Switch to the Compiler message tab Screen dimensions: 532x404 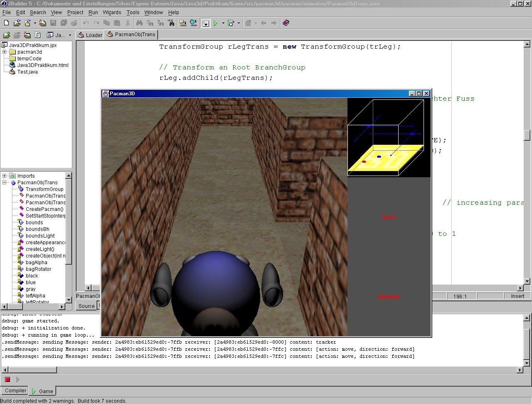pyautogui.click(x=15, y=391)
